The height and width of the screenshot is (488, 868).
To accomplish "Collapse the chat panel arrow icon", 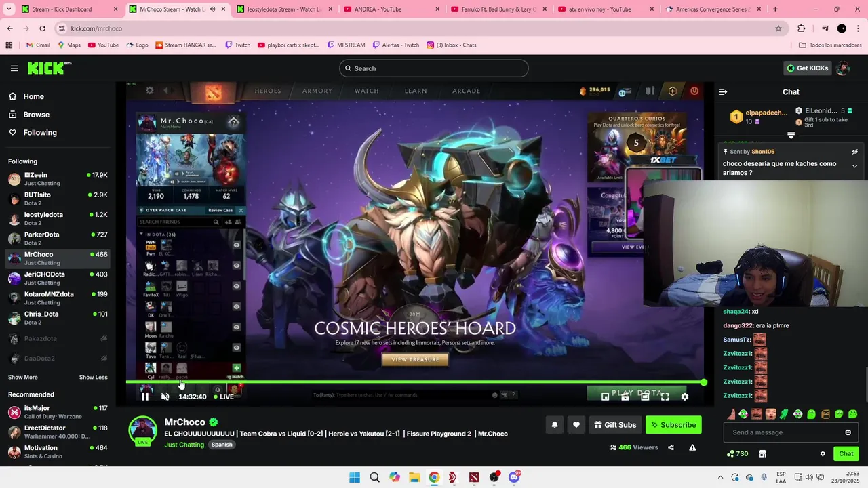I will click(723, 91).
